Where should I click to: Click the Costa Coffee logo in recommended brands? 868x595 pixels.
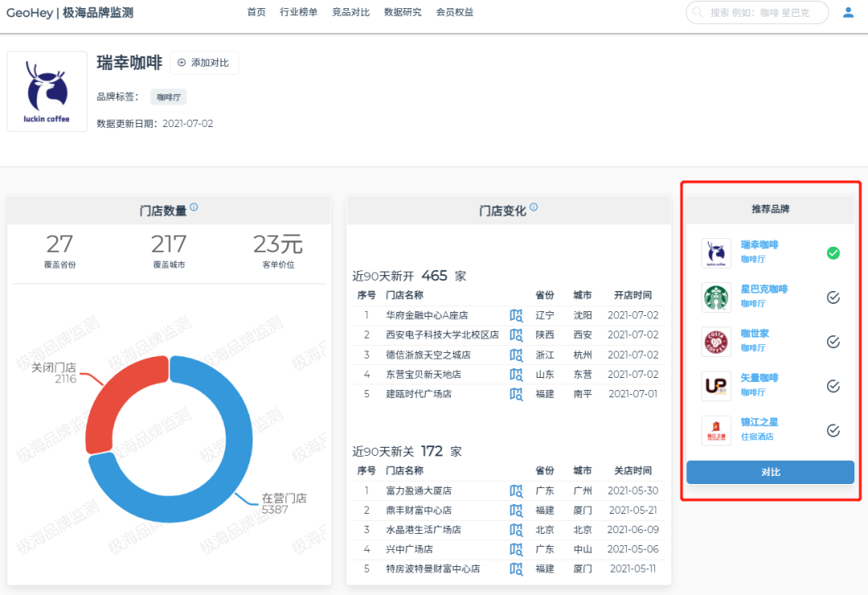[x=716, y=342]
